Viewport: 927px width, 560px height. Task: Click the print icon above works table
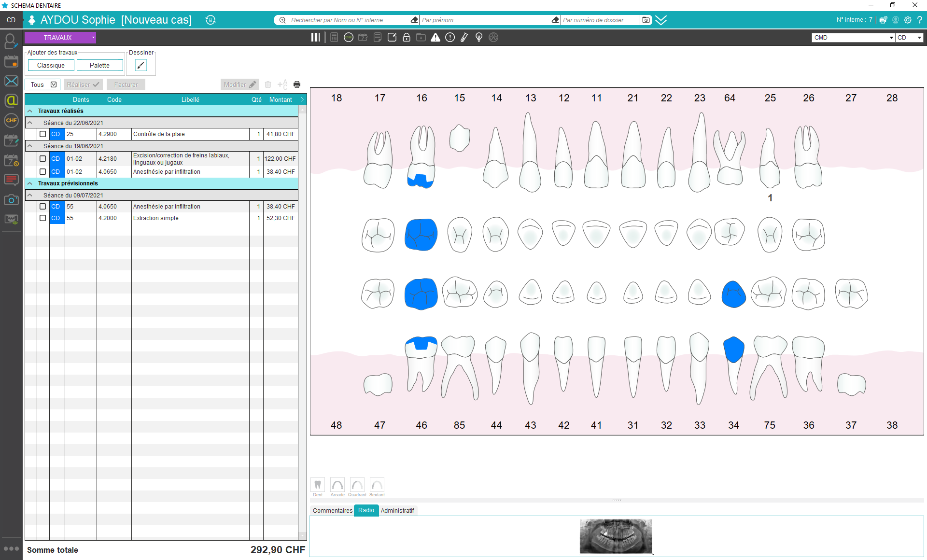(x=297, y=84)
